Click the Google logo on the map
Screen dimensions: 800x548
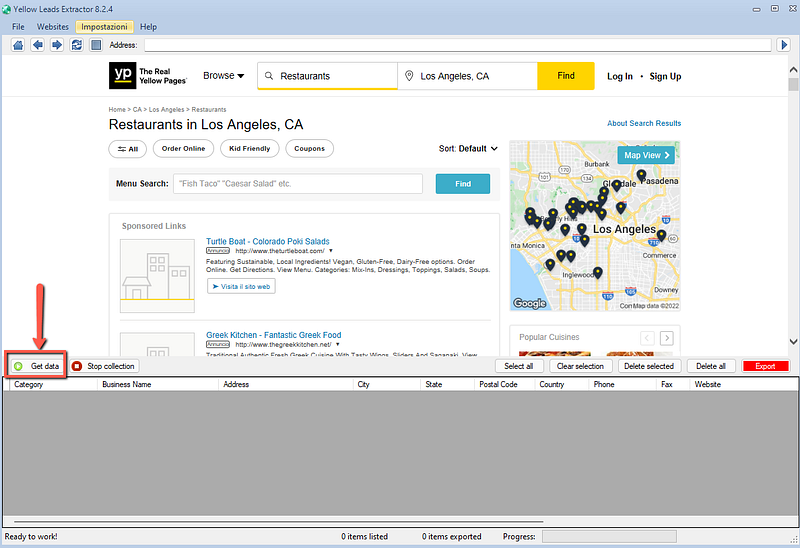(x=530, y=303)
